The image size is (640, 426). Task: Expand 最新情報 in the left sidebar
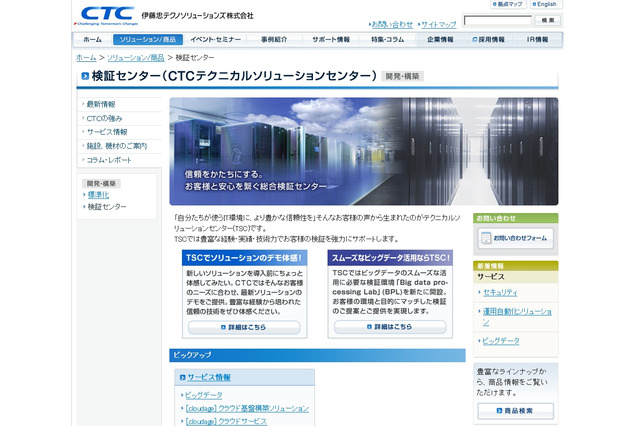[101, 104]
